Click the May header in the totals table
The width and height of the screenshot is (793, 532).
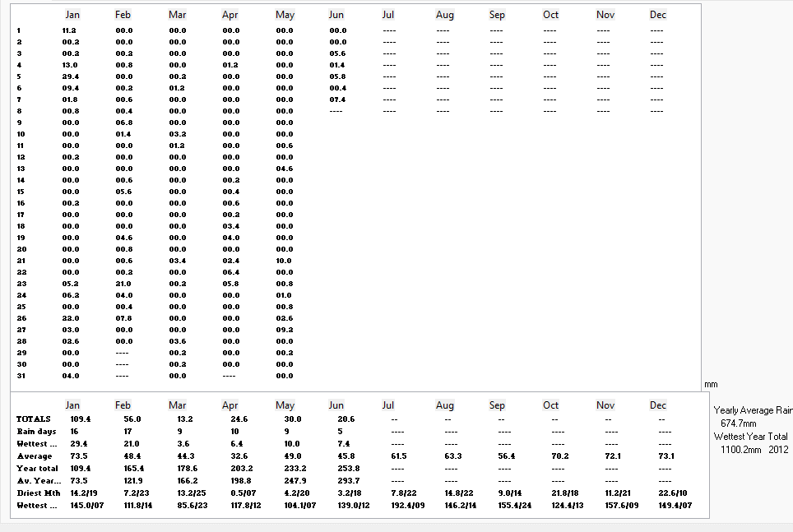285,405
